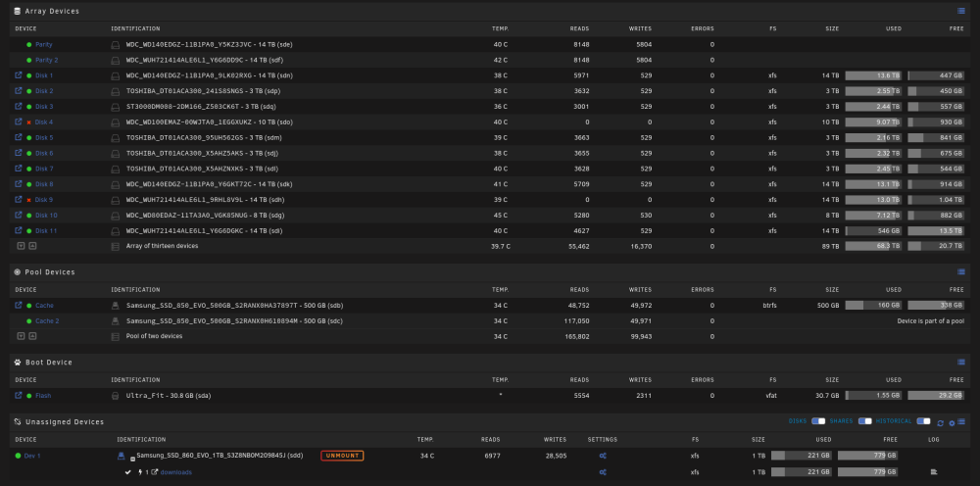Click Cache used bar showing 160 GB
This screenshot has height=486, width=980.
(873, 306)
